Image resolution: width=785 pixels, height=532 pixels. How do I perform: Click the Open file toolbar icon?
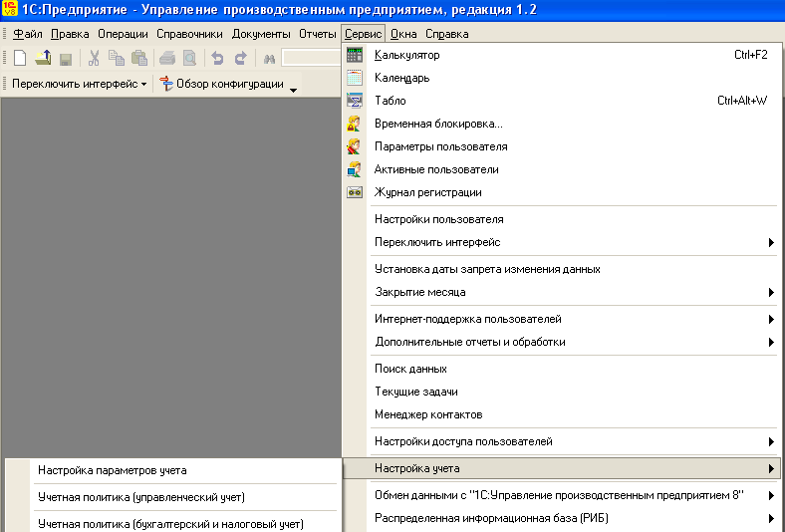43,58
